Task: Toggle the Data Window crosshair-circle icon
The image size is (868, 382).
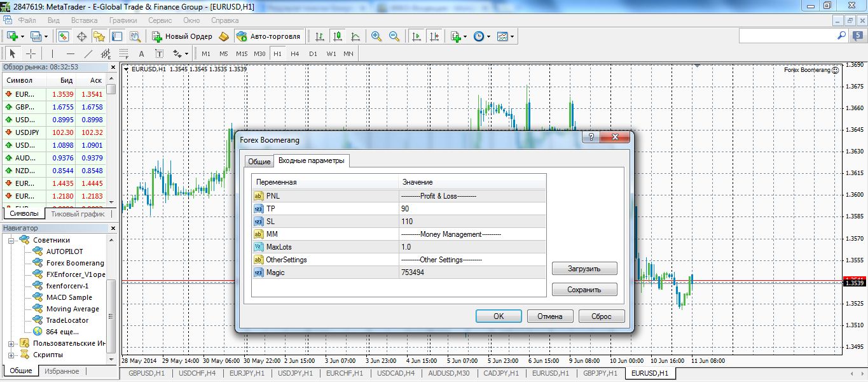Action: click(x=81, y=36)
